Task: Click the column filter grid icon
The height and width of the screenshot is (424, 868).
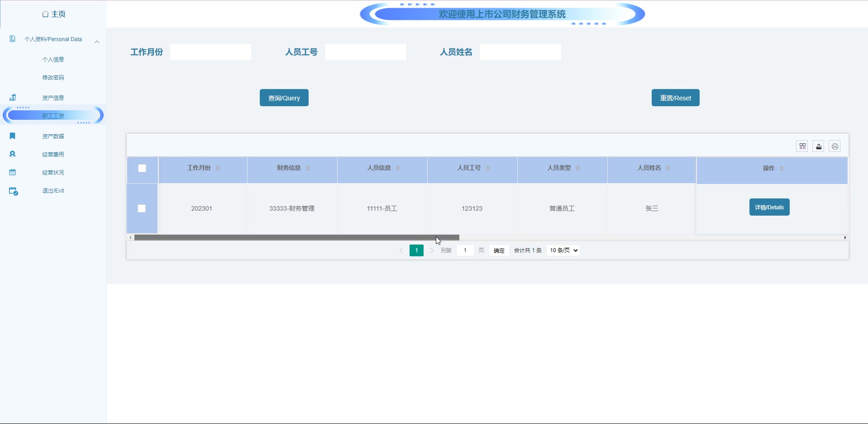Action: (x=802, y=146)
